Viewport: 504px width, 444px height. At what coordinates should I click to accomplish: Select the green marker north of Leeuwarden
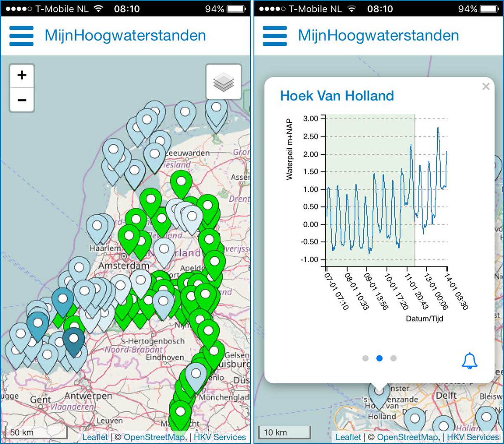181,181
